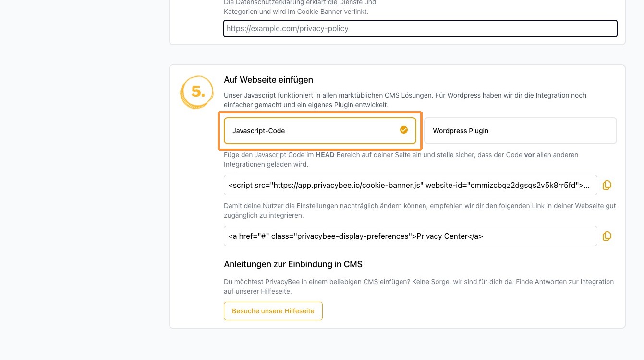Click the 'Anleitungen zur Einbindung in CMS' heading
644x360 pixels.
pos(293,264)
